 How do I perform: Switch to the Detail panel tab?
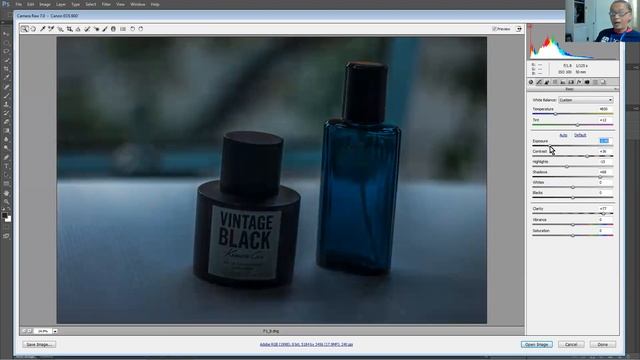click(x=547, y=82)
